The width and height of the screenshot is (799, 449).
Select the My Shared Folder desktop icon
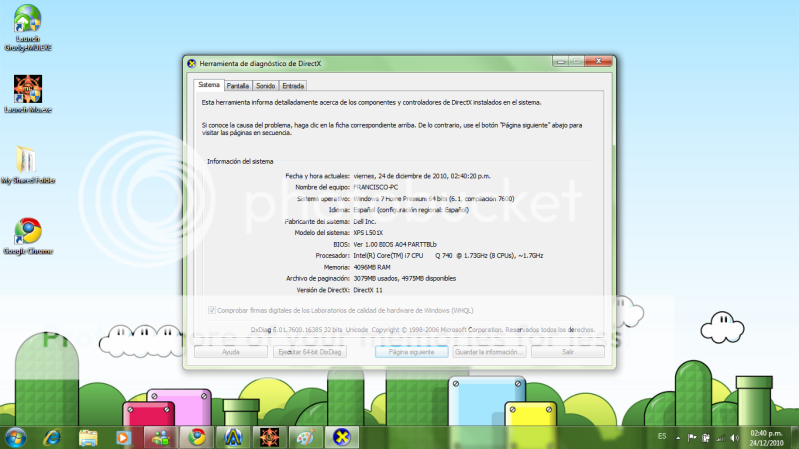[x=28, y=165]
